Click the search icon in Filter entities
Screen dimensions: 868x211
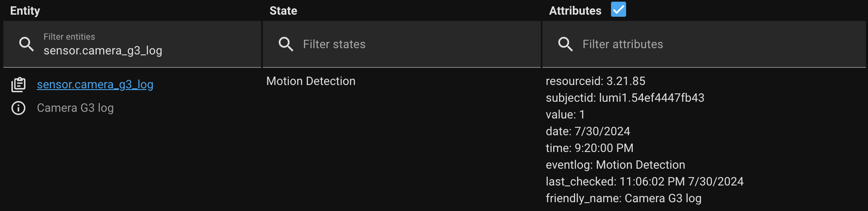(26, 44)
